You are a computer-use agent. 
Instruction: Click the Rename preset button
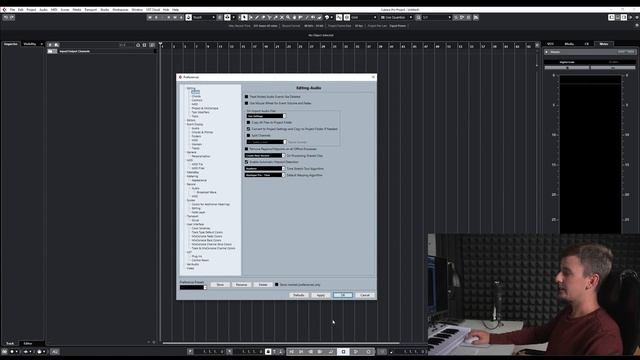tap(241, 284)
